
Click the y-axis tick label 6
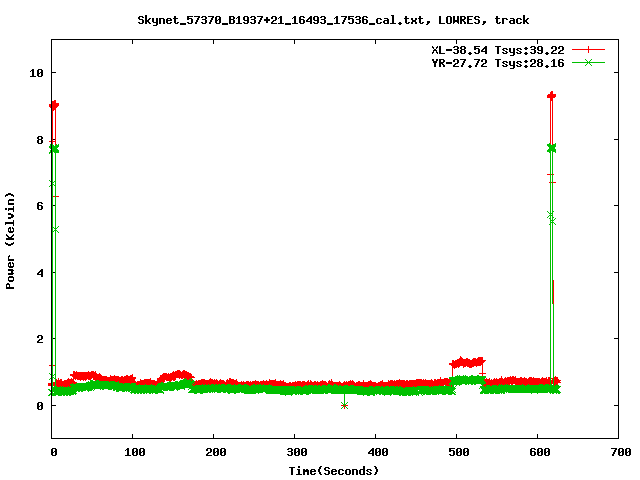coord(40,206)
